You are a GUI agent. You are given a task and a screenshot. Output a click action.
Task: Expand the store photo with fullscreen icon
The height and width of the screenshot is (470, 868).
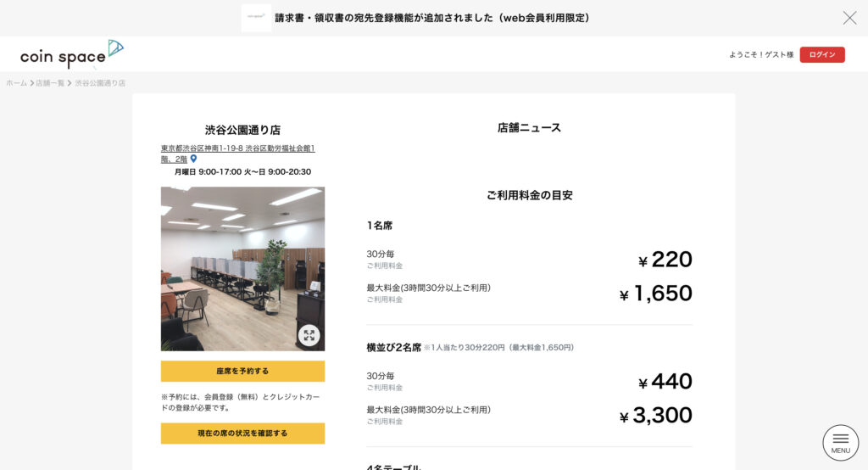pyautogui.click(x=309, y=335)
